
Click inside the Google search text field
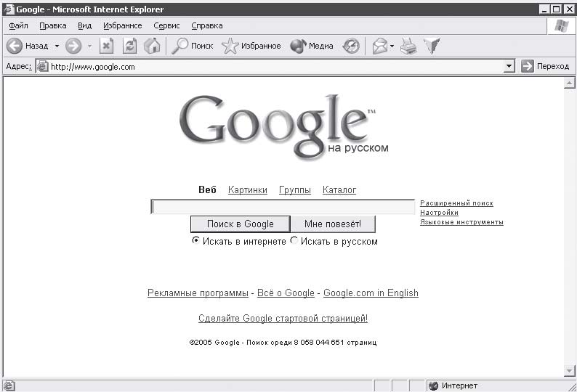[283, 207]
